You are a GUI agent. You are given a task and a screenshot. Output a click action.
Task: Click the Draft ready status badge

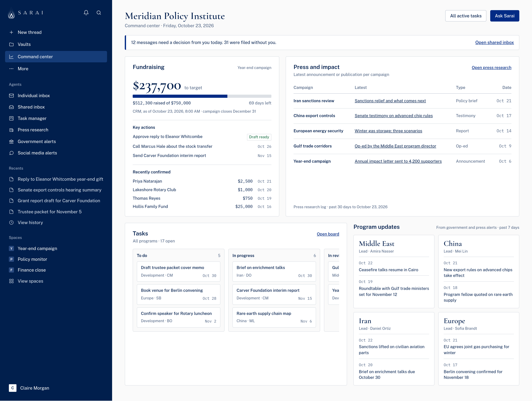(x=259, y=137)
